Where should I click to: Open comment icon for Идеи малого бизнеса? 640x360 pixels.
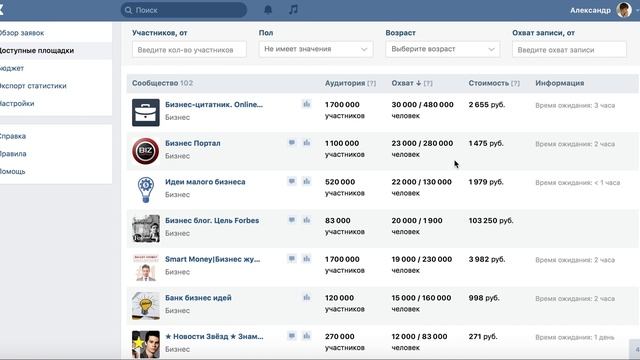[291, 181]
